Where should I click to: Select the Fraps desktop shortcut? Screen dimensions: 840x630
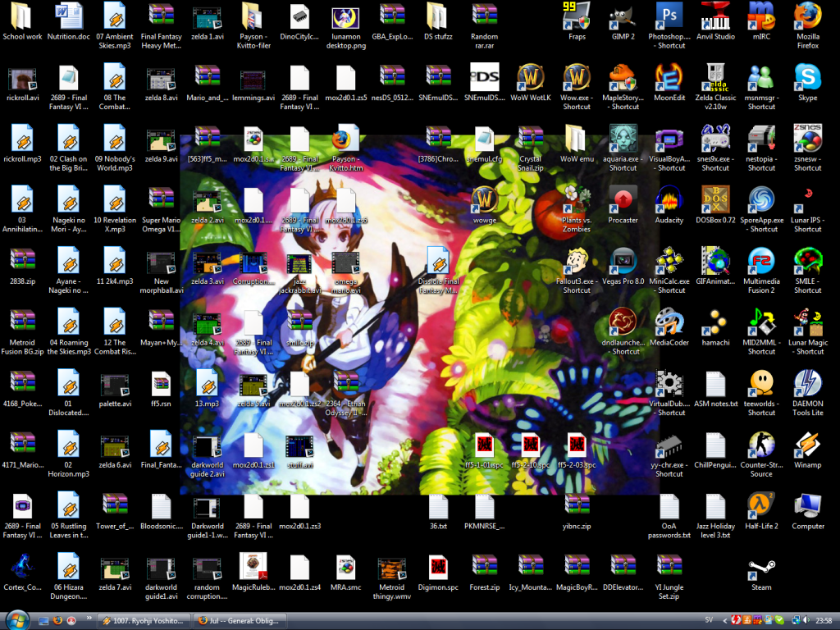577,16
